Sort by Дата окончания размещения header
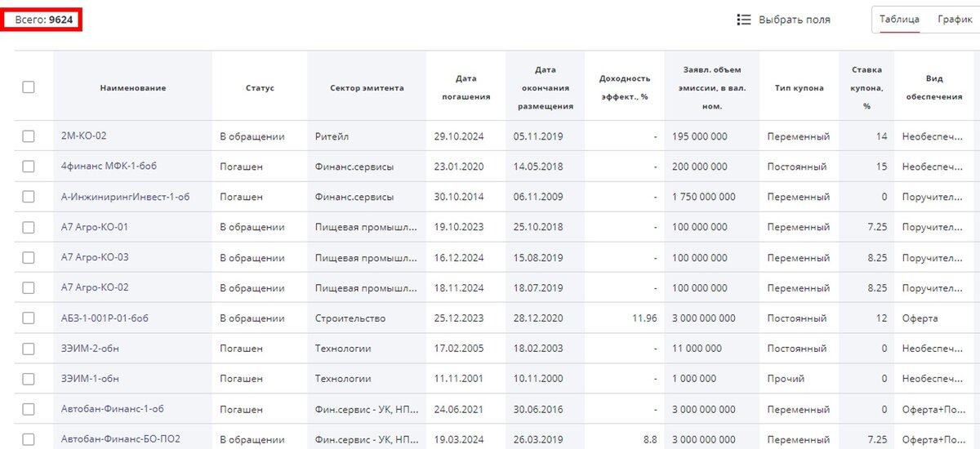This screenshot has width=980, height=449. [x=546, y=88]
